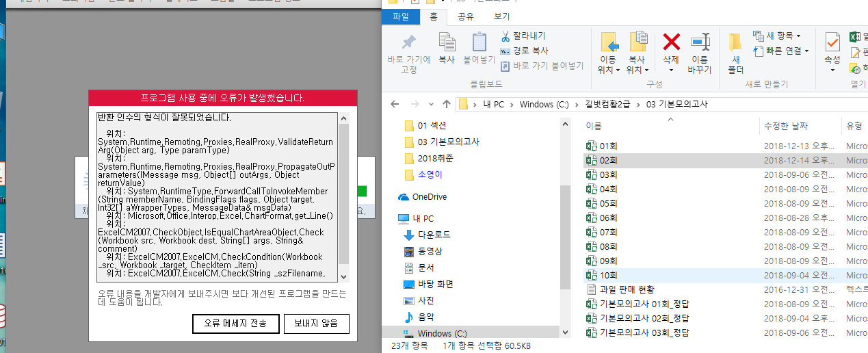Expand the Easy access dropdown
Screen dimensions: 868x353
(x=781, y=51)
